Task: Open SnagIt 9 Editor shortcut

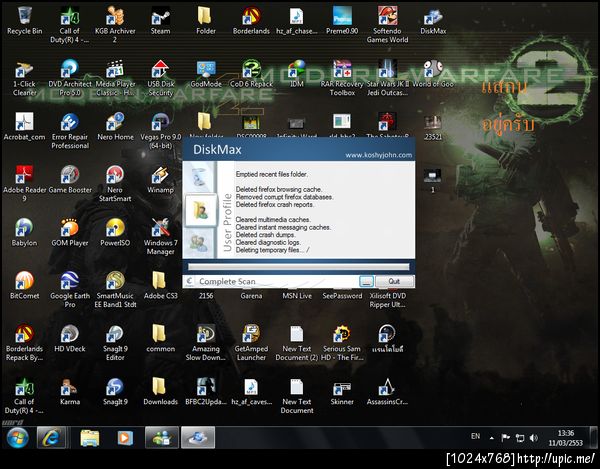Action: 115,343
